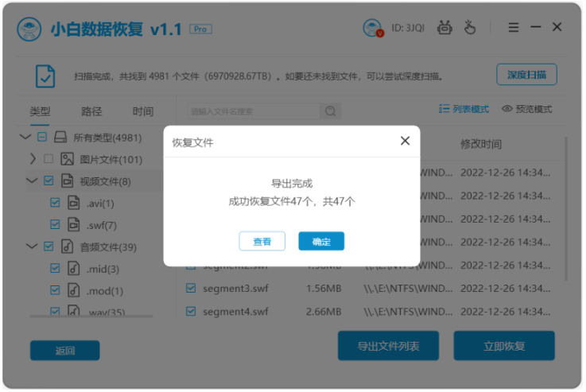Click the 音频文件 audio type icon
The image size is (586, 392).
coord(68,246)
